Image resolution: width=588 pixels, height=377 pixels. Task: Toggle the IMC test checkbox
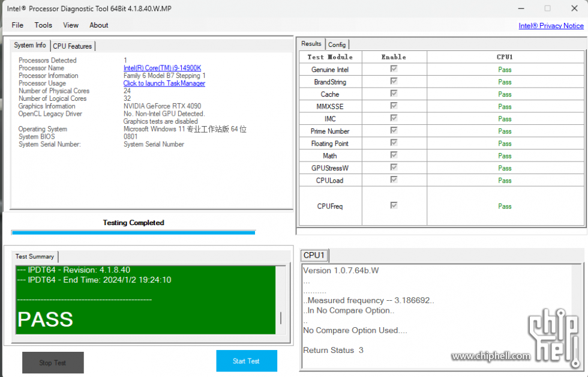[394, 118]
